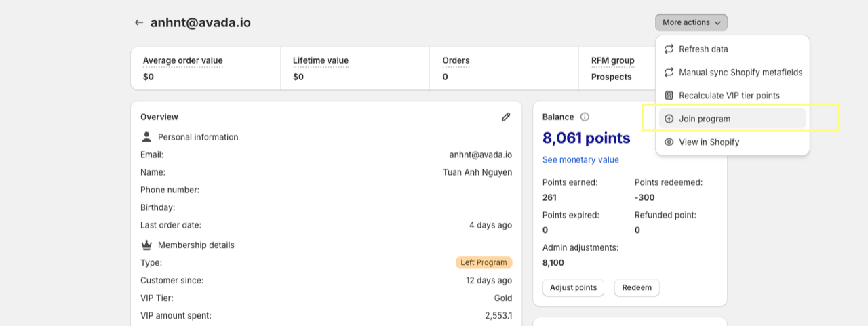Click the Manual sync arrows icon
This screenshot has height=326, width=868.
(x=669, y=73)
